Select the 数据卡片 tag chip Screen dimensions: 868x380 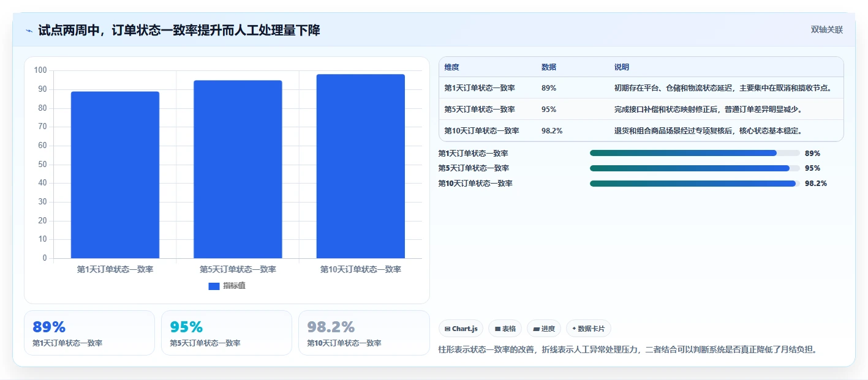588,329
